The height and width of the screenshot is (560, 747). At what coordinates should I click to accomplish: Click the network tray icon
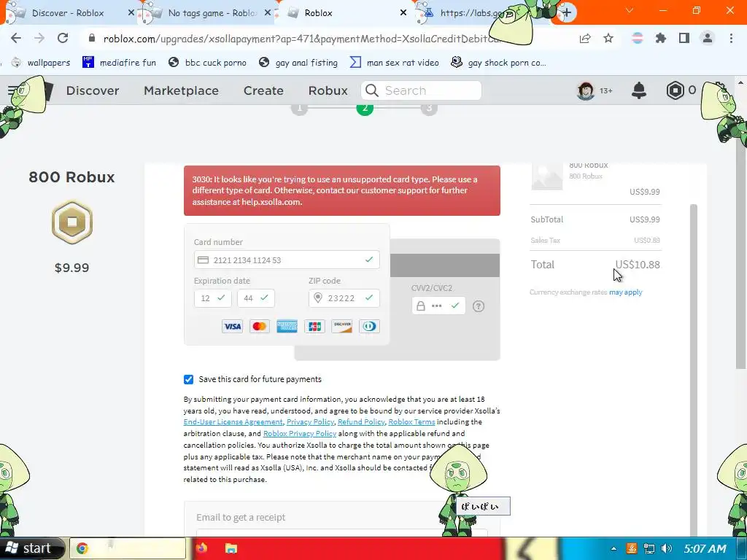pyautogui.click(x=649, y=548)
